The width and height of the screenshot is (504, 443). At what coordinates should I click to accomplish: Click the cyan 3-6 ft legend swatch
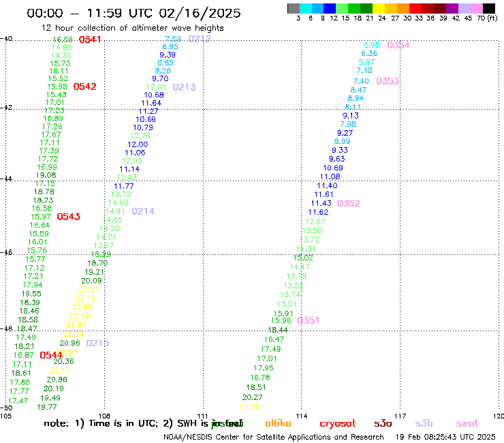(306, 8)
